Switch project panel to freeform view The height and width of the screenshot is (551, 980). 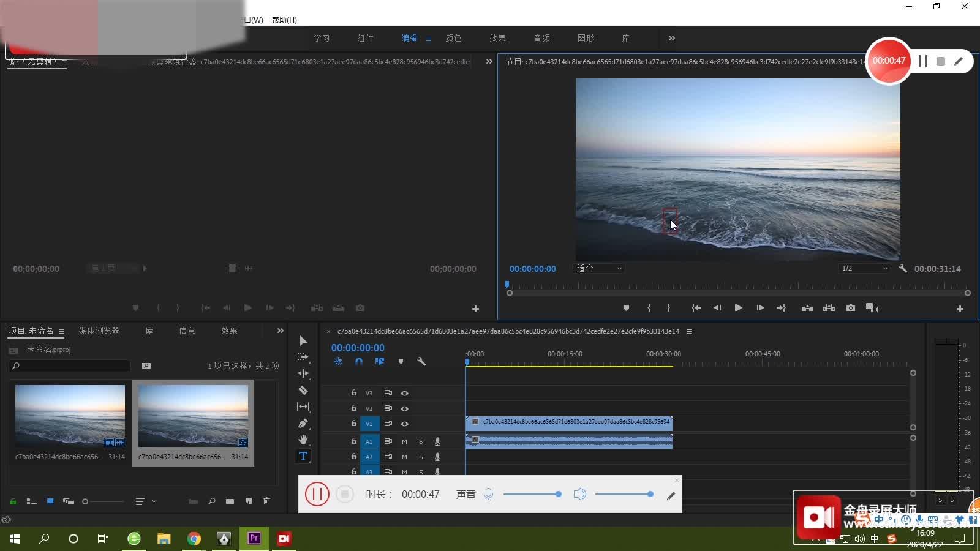click(x=69, y=501)
